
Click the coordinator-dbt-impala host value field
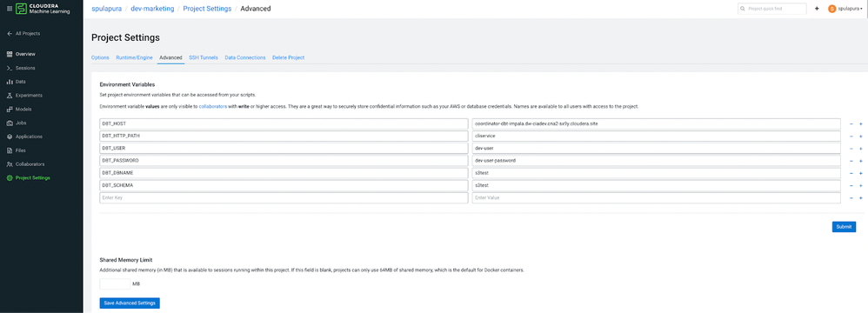click(657, 123)
